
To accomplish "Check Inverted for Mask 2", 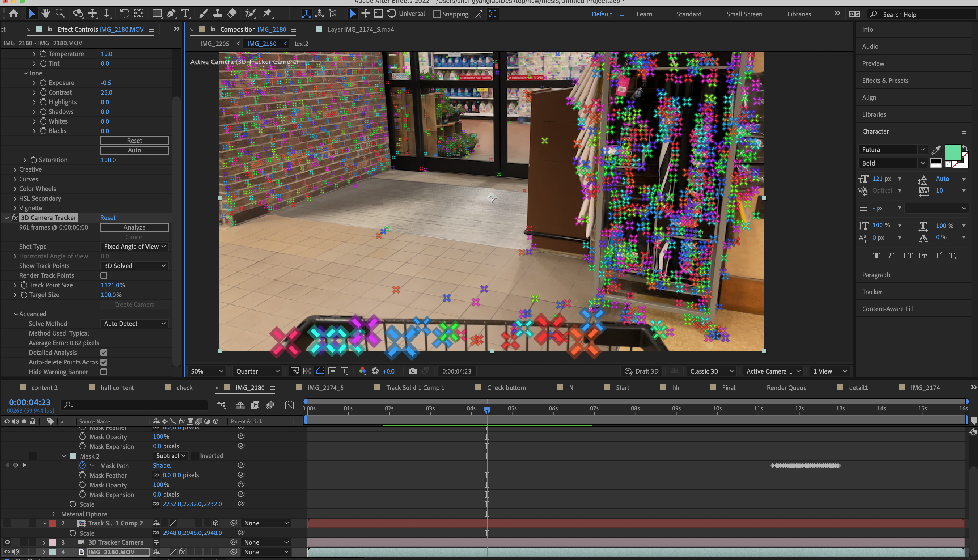I will [195, 456].
